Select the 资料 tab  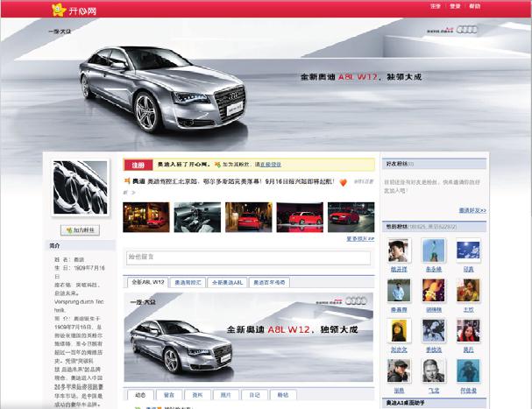point(197,395)
